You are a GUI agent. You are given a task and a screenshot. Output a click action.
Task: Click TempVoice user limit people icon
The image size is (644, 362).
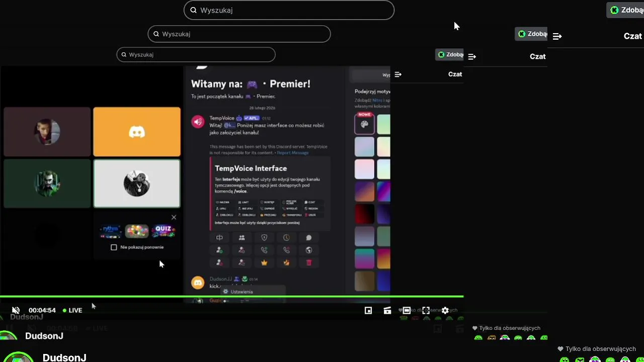tap(242, 238)
